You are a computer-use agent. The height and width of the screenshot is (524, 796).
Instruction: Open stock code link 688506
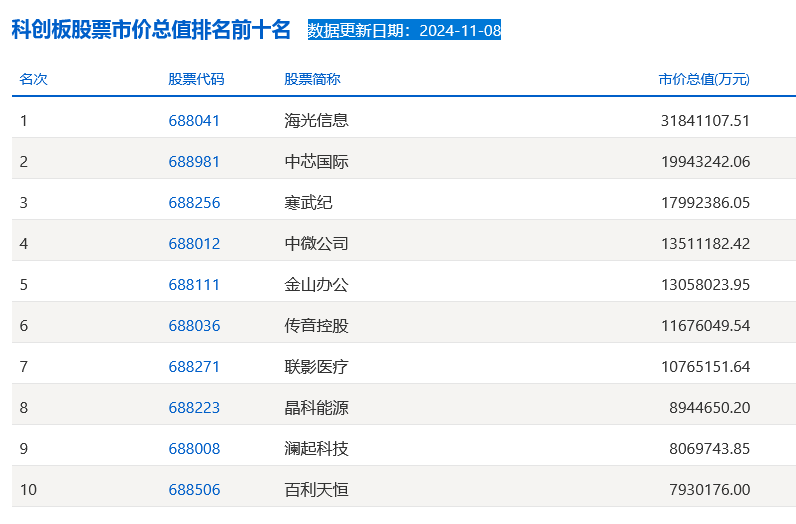[x=194, y=490]
